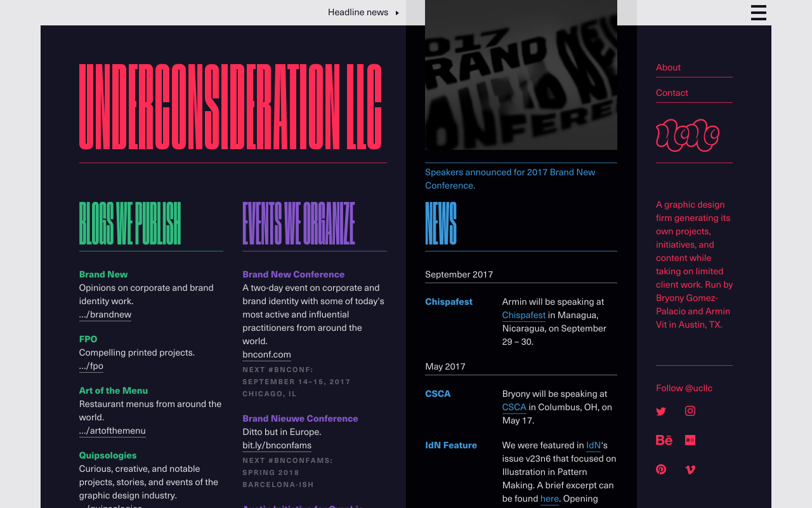
Task: Click the 'NEXT #BNCONF:' label
Action: pos(278,370)
